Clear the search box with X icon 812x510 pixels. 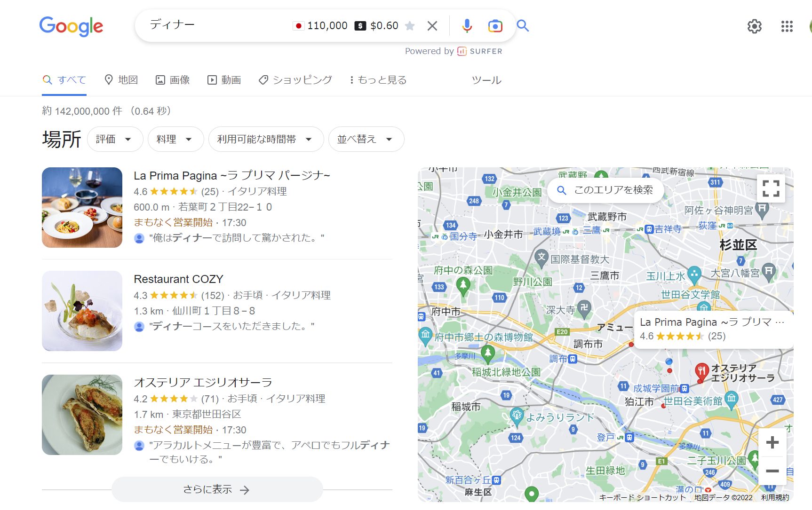[x=432, y=26]
